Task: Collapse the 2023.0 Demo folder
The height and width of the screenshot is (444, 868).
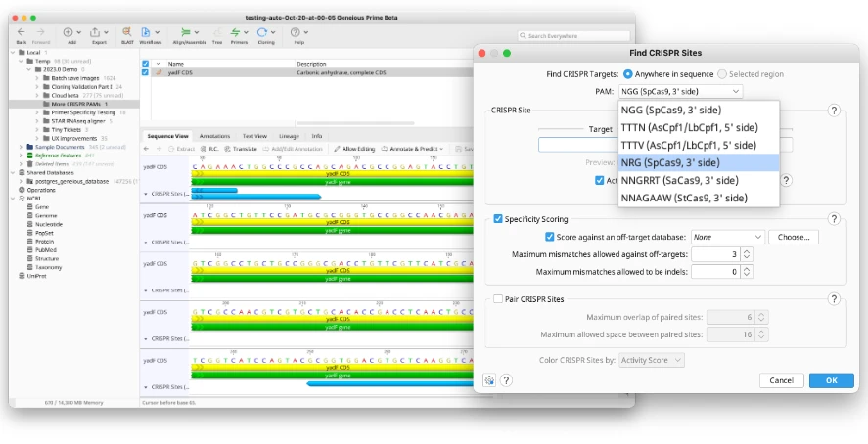Action: (x=29, y=69)
